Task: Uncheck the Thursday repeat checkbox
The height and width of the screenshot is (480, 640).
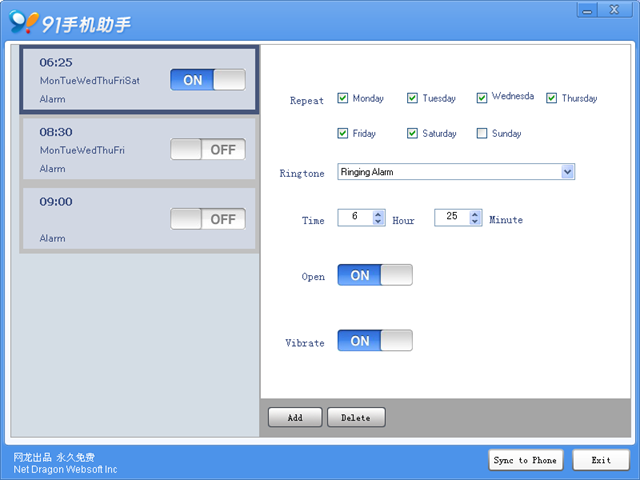Action: [x=551, y=98]
